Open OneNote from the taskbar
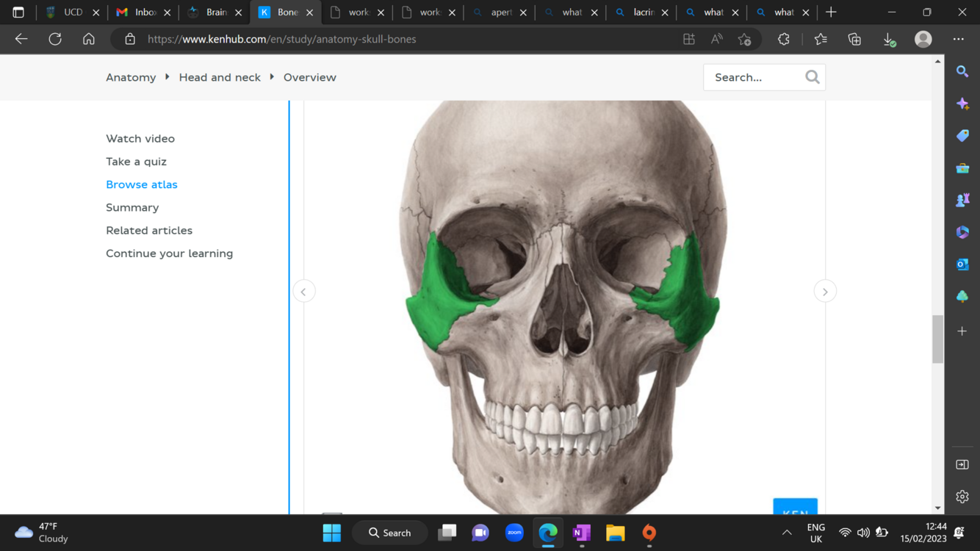 coord(582,533)
